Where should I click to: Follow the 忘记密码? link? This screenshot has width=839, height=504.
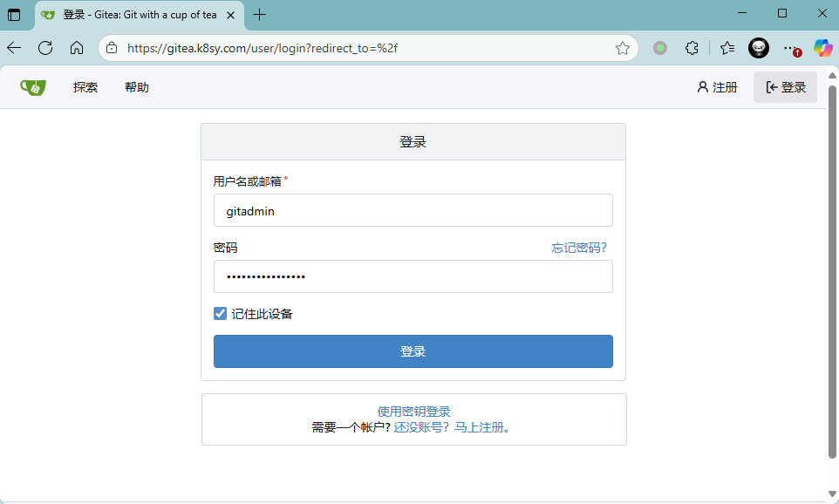(579, 248)
